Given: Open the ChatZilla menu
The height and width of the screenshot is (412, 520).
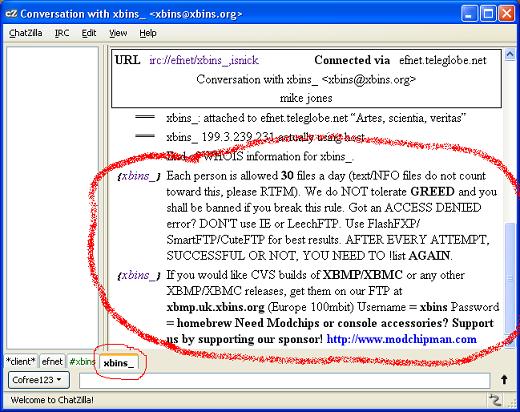Looking at the screenshot, I should click(x=25, y=33).
